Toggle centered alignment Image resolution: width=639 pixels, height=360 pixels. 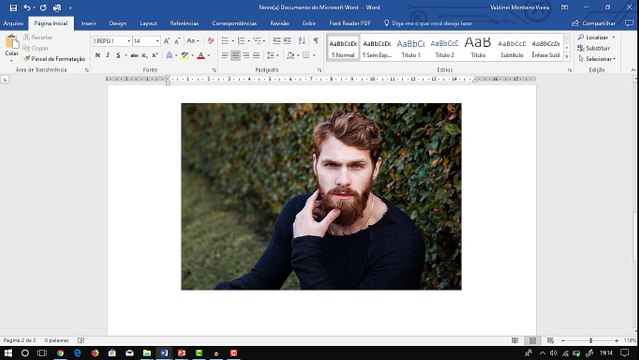[x=235, y=55]
